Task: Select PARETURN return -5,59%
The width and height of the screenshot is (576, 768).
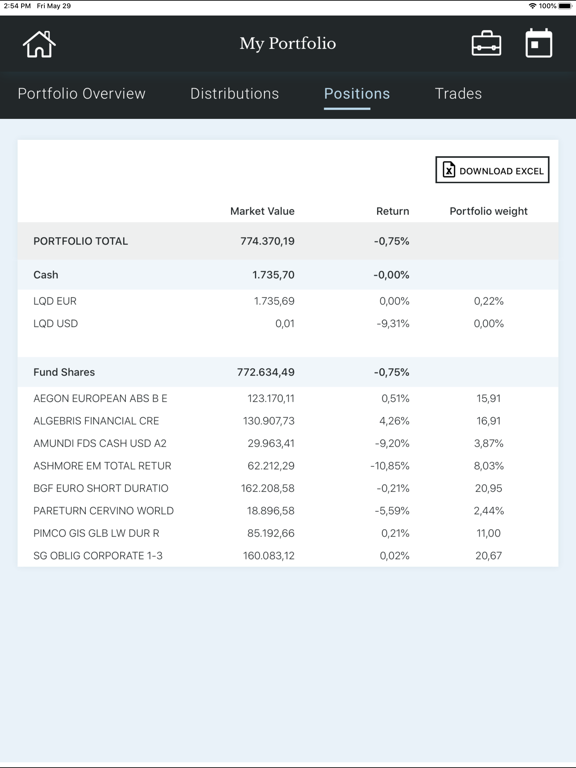Action: pyautogui.click(x=392, y=511)
